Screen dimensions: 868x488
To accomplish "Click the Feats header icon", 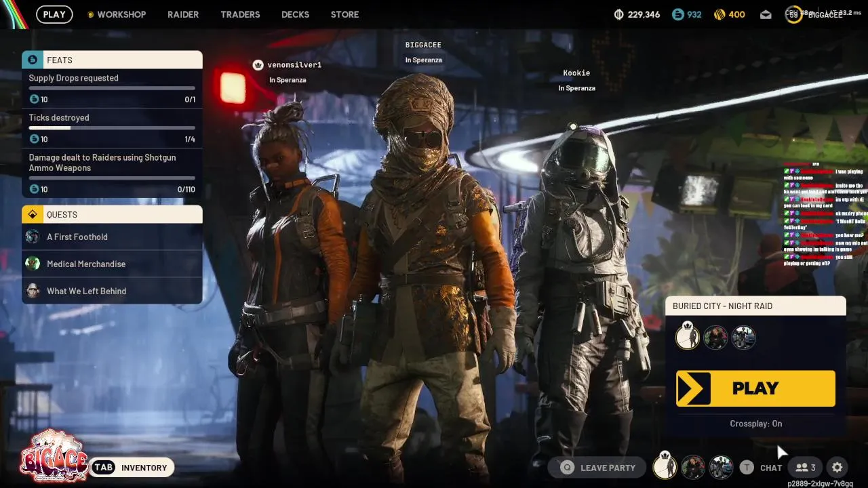I will click(33, 60).
